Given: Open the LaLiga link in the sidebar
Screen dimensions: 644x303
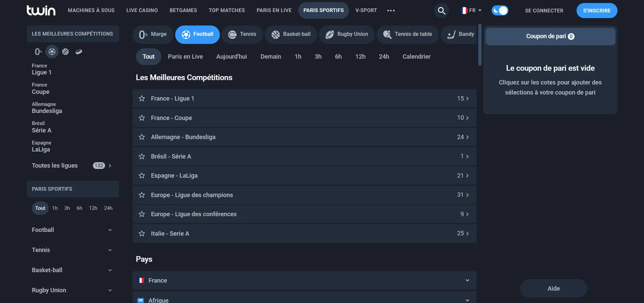Looking at the screenshot, I should point(42,146).
